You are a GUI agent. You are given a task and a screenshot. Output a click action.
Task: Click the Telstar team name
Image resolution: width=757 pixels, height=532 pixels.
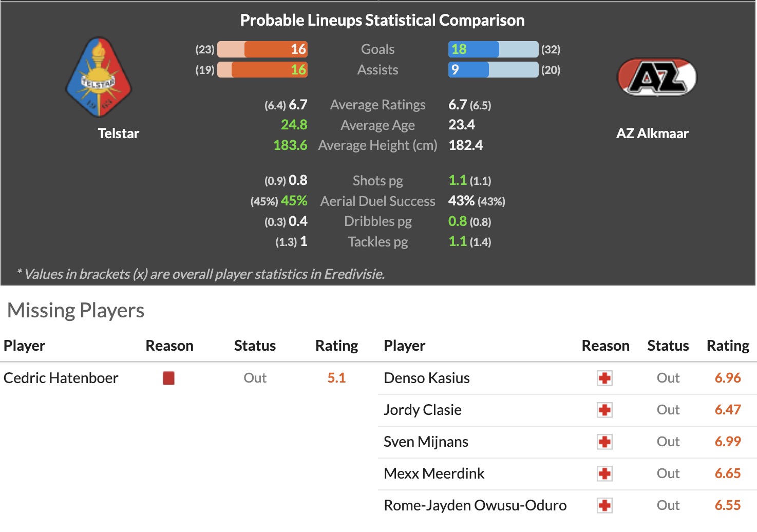[119, 134]
